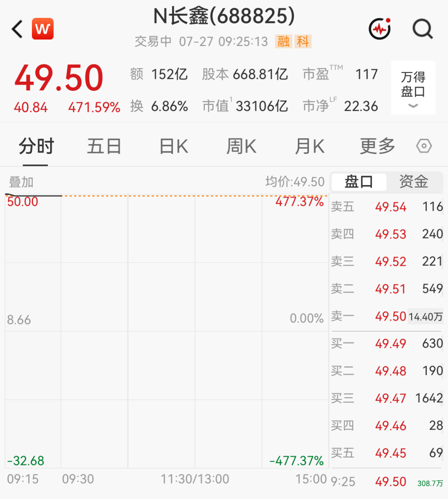448x499 pixels.
Task: Tap the search magnifier icon
Action: pyautogui.click(x=423, y=29)
